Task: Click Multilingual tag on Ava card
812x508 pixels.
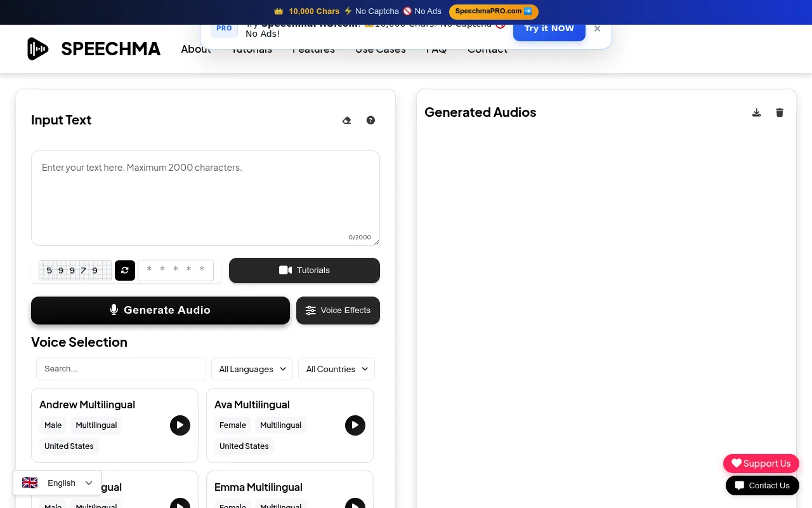Action: pos(281,425)
